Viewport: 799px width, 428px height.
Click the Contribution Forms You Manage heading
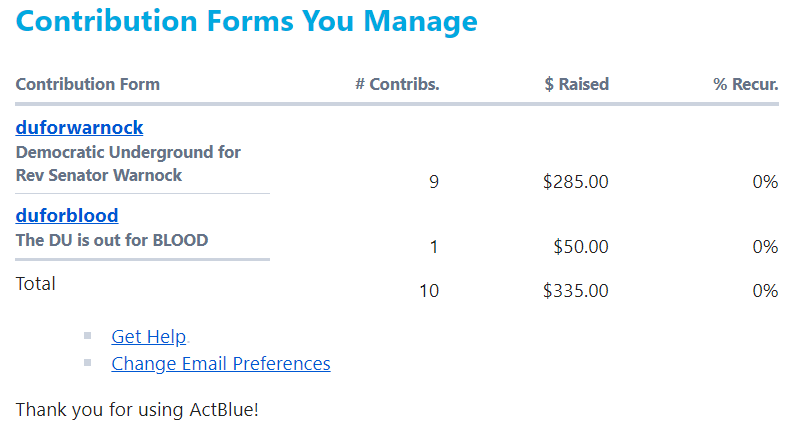coord(247,21)
